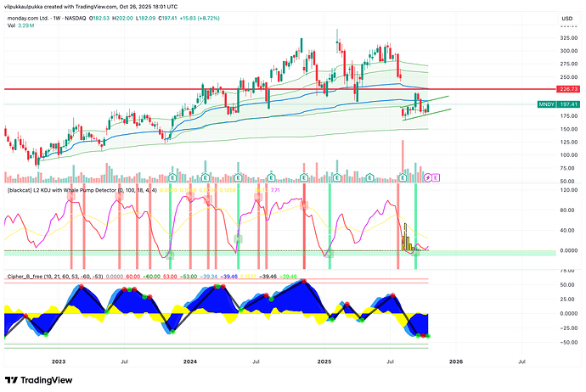Click the 2025 time axis label
The width and height of the screenshot is (586, 392).
point(324,361)
